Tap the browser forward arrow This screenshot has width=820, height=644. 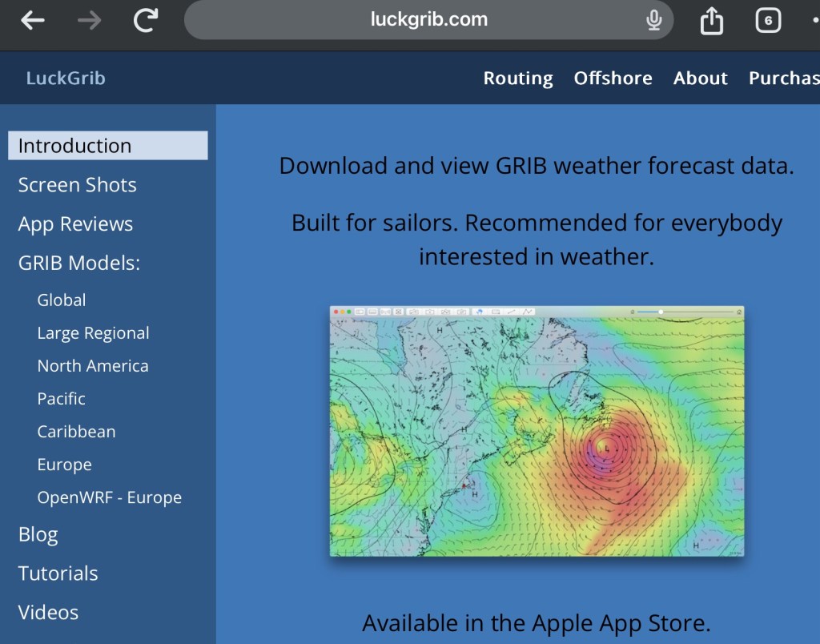90,20
